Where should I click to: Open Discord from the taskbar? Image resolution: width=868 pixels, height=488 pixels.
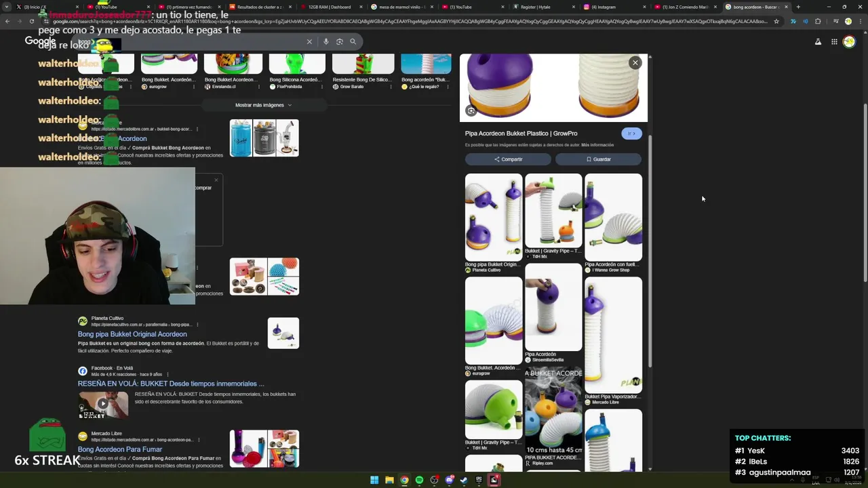[449, 480]
